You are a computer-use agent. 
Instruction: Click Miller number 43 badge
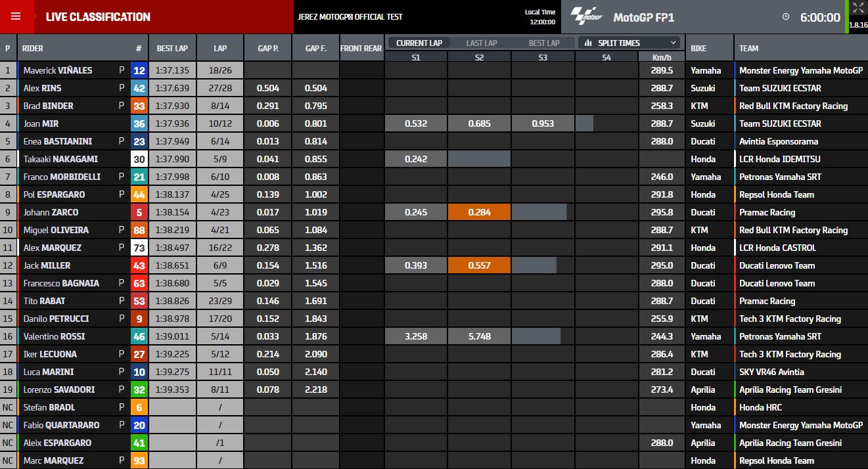(x=139, y=265)
